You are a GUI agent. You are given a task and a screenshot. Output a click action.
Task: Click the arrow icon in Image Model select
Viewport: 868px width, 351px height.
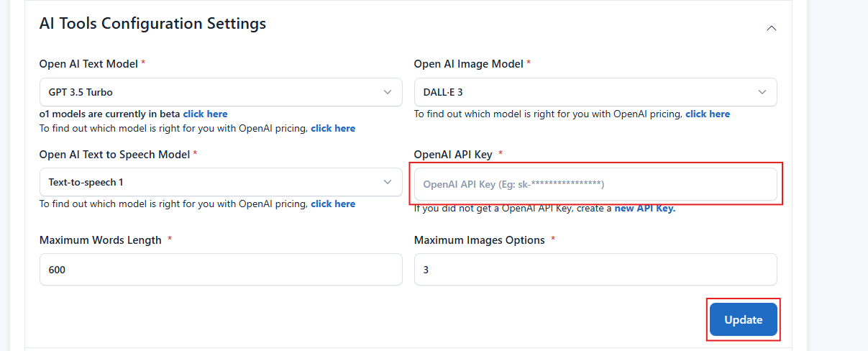762,92
